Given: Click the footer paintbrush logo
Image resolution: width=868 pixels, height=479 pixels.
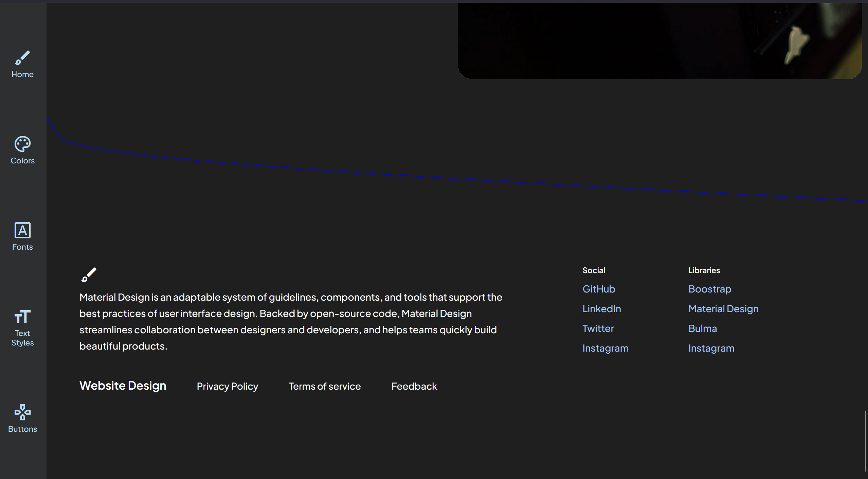Looking at the screenshot, I should click(x=89, y=275).
